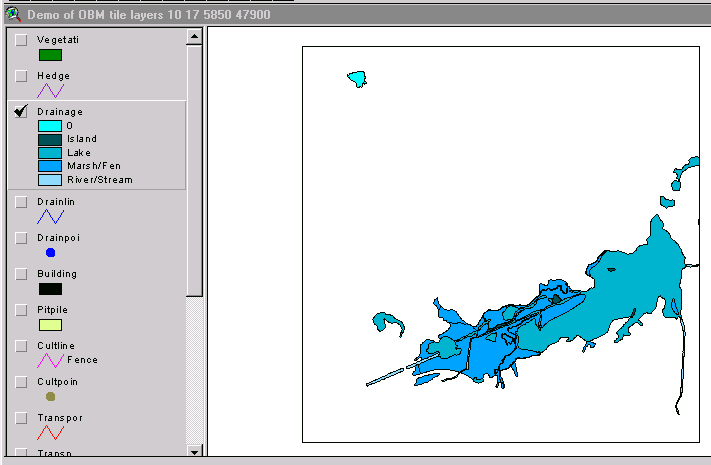This screenshot has width=711, height=465.
Task: Select the Cultpoin layer name
Action: click(58, 382)
